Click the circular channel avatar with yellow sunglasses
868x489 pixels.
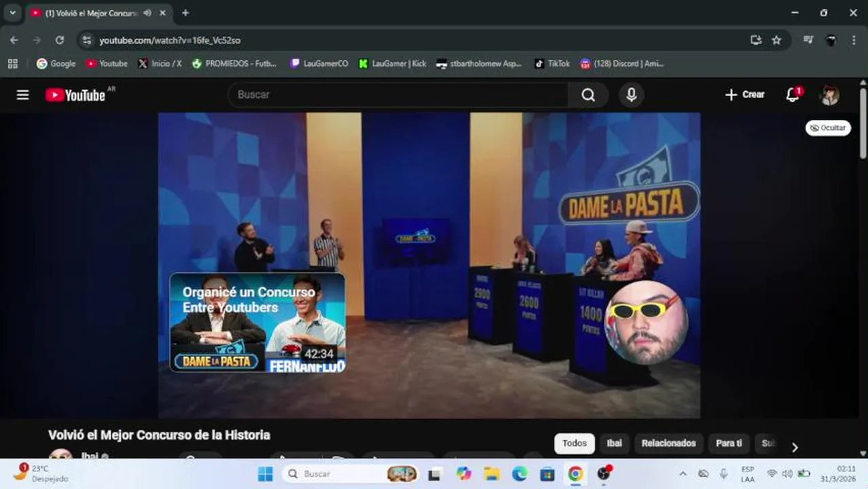[646, 323]
